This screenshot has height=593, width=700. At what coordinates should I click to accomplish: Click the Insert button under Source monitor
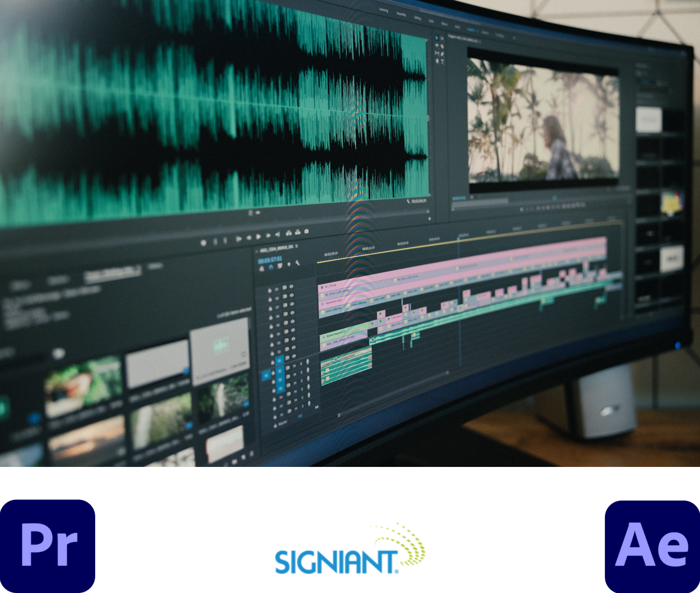(289, 233)
